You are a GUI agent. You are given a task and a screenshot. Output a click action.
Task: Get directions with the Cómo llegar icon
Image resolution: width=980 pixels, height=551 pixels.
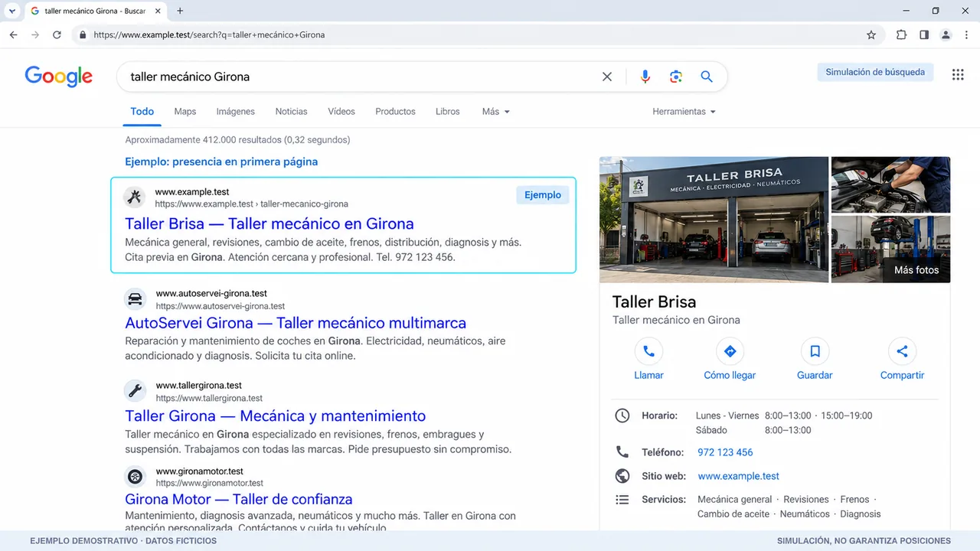[x=730, y=351]
